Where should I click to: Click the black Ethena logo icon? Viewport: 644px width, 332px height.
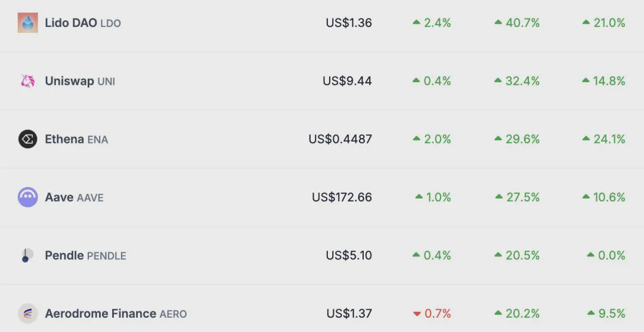[x=27, y=139]
